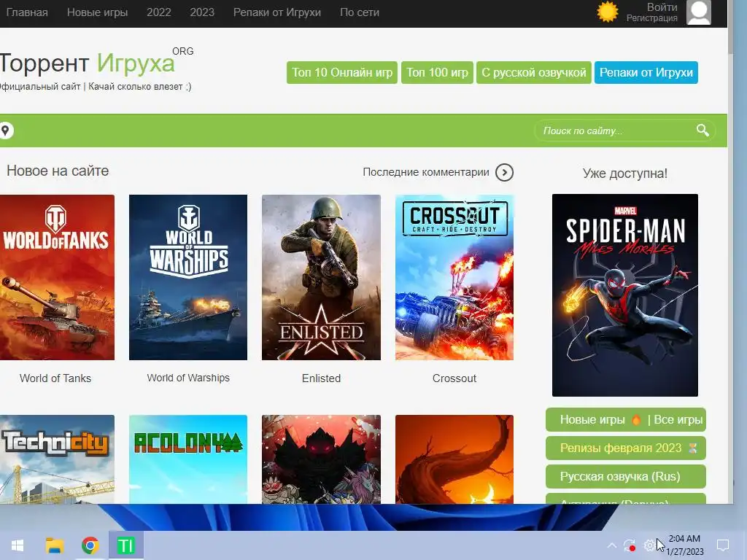Open Chrome from taskbar

click(90, 545)
